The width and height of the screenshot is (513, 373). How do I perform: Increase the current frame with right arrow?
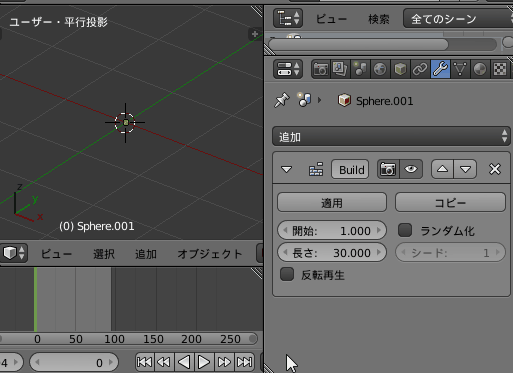pyautogui.click(x=111, y=362)
